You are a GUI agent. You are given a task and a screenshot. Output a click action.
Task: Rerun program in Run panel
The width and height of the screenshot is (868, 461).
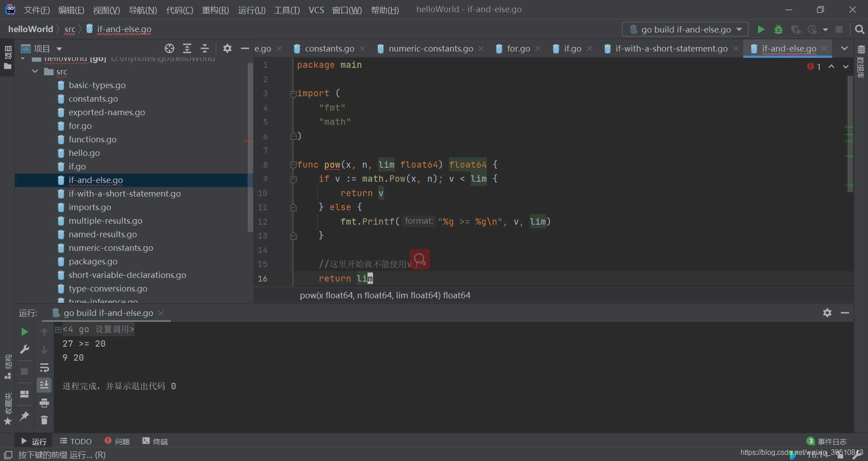click(x=24, y=332)
